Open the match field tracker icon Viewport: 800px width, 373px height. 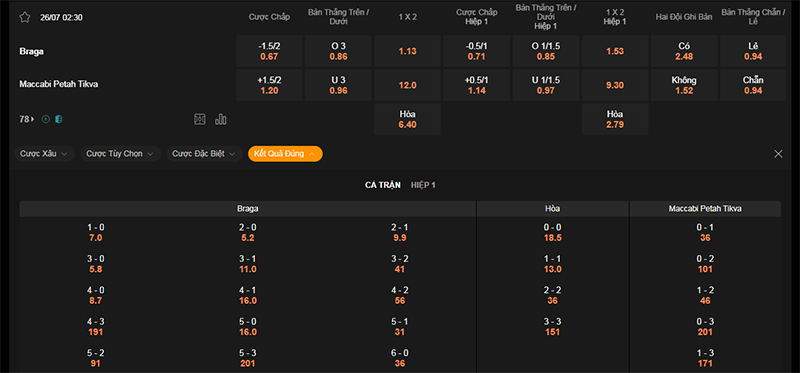pyautogui.click(x=199, y=119)
